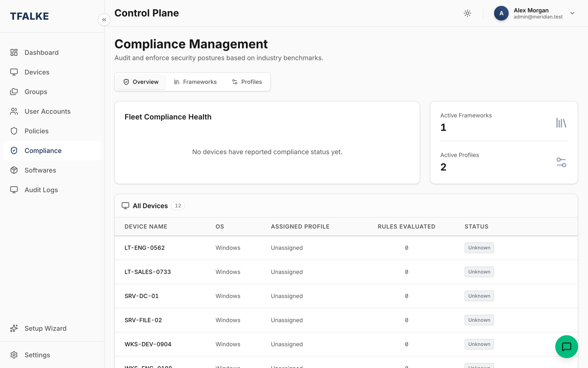Click the Groups folders icon
The width and height of the screenshot is (588, 368).
pyautogui.click(x=14, y=92)
